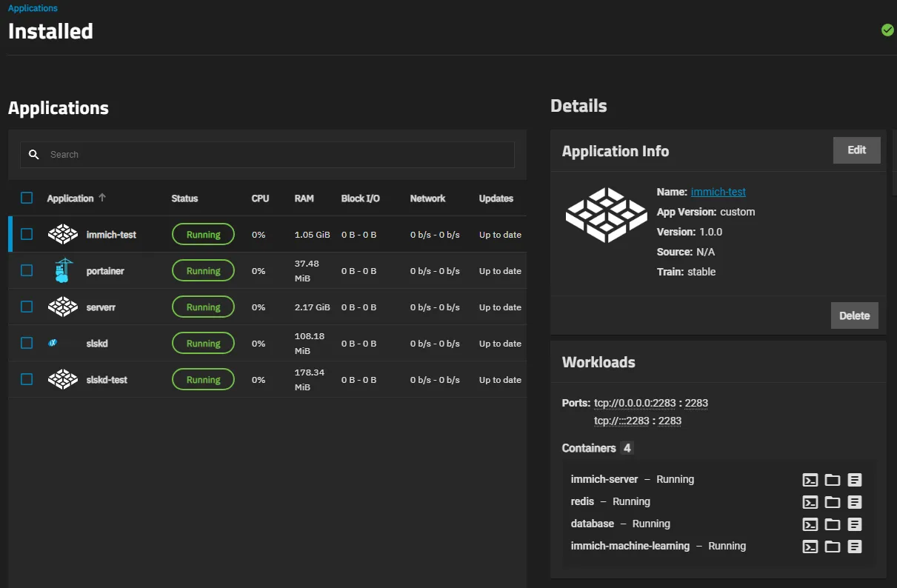Click the portainer application icon

[63, 270]
